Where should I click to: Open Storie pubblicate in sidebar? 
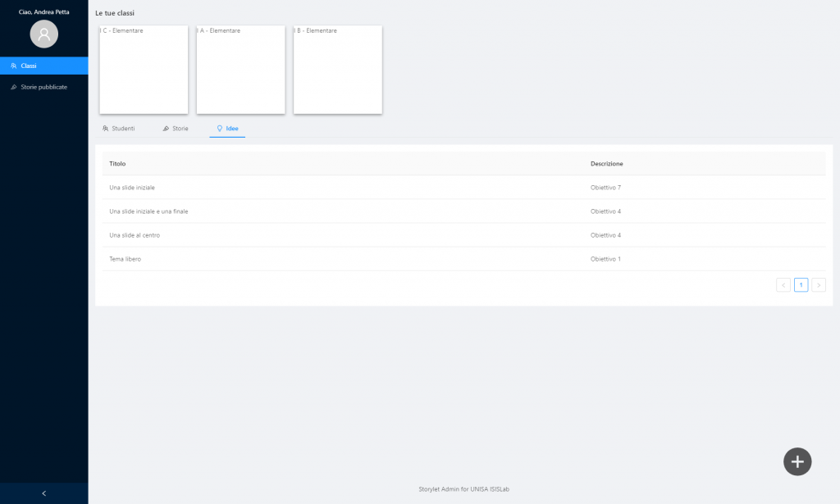pos(43,87)
